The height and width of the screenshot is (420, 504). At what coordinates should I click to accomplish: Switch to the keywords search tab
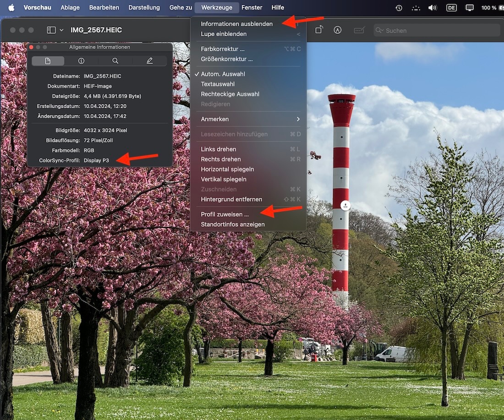[115, 61]
